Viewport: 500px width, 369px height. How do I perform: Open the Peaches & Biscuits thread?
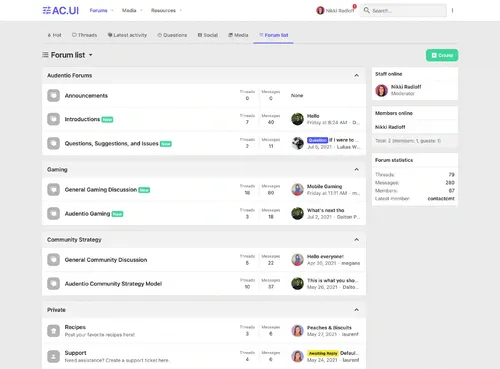click(329, 328)
